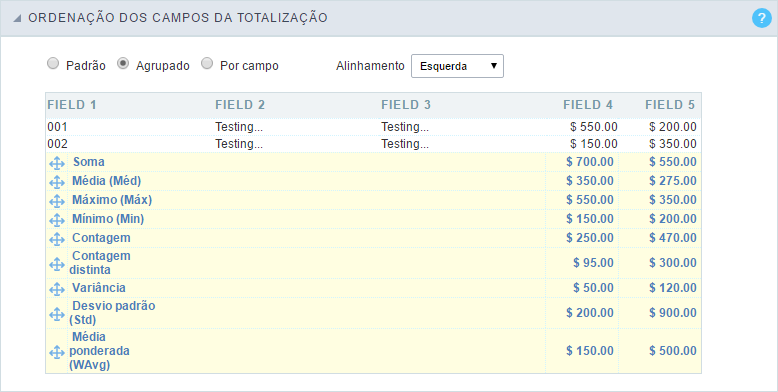This screenshot has width=778, height=392.
Task: Select the Por campo radio option
Action: tap(207, 64)
